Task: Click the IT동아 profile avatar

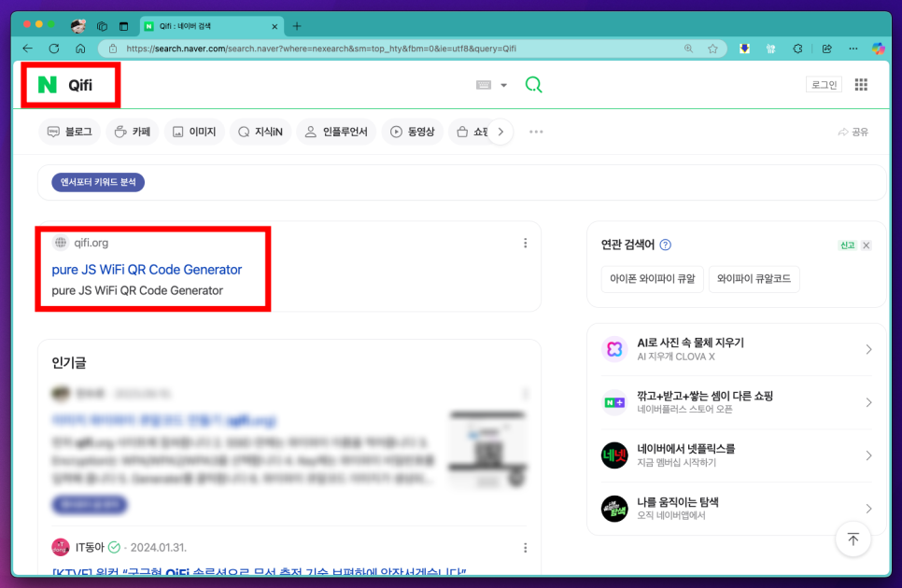Action: point(61,547)
